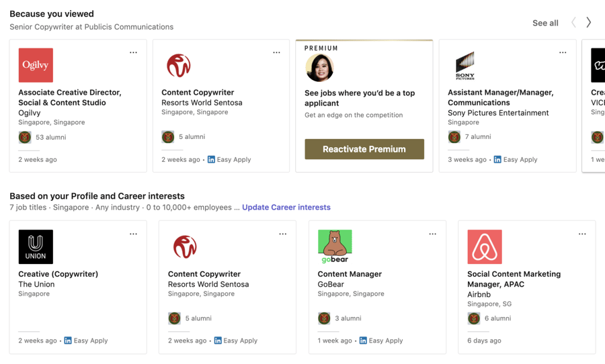Open Assistant Manager/Manager, Communications job
The width and height of the screenshot is (605, 364).
click(x=500, y=97)
